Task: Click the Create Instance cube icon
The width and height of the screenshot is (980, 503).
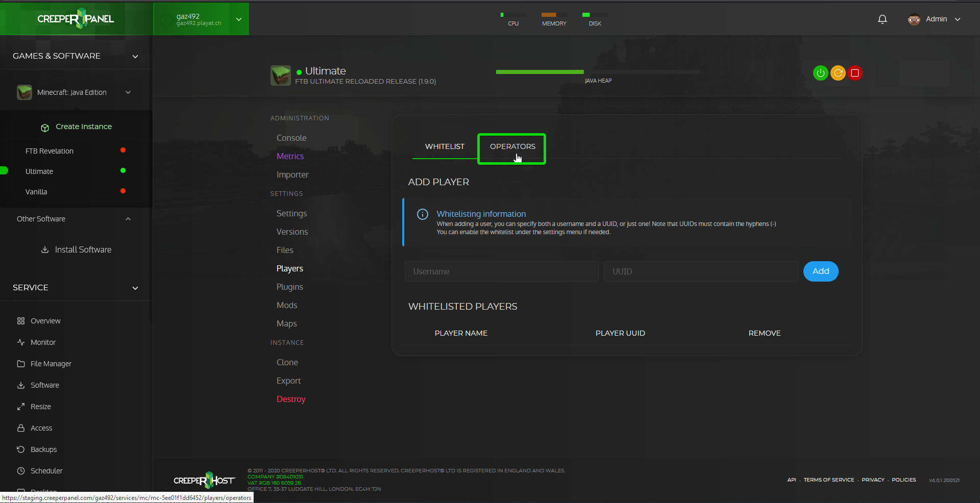Action: (x=45, y=128)
